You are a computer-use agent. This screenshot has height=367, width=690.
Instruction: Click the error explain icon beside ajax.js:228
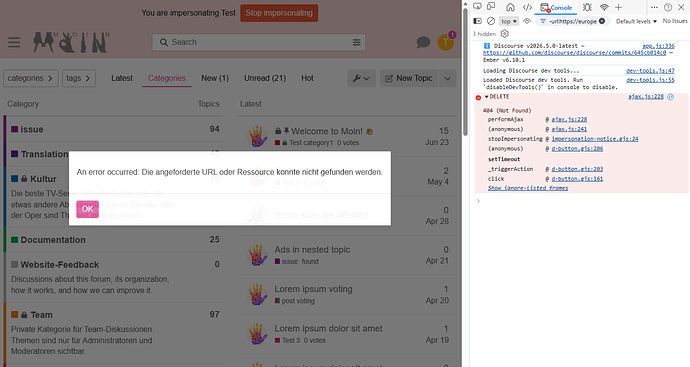coord(671,97)
